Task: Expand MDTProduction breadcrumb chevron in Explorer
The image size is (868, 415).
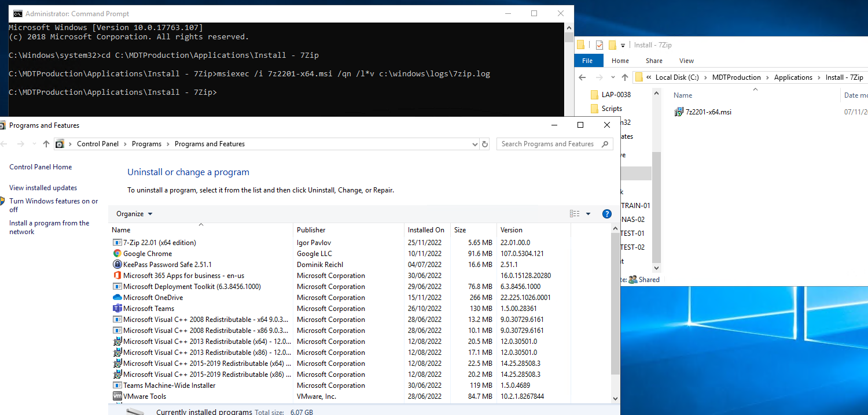Action: click(x=768, y=77)
